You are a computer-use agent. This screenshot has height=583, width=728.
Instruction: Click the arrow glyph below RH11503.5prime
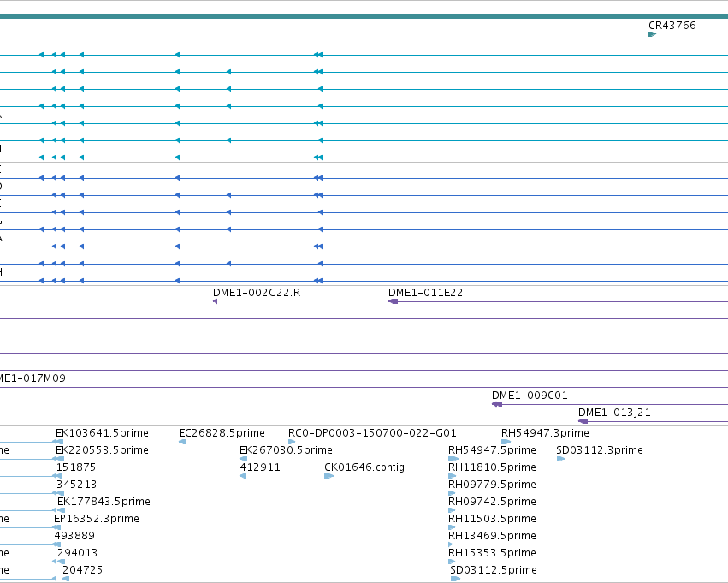click(452, 527)
